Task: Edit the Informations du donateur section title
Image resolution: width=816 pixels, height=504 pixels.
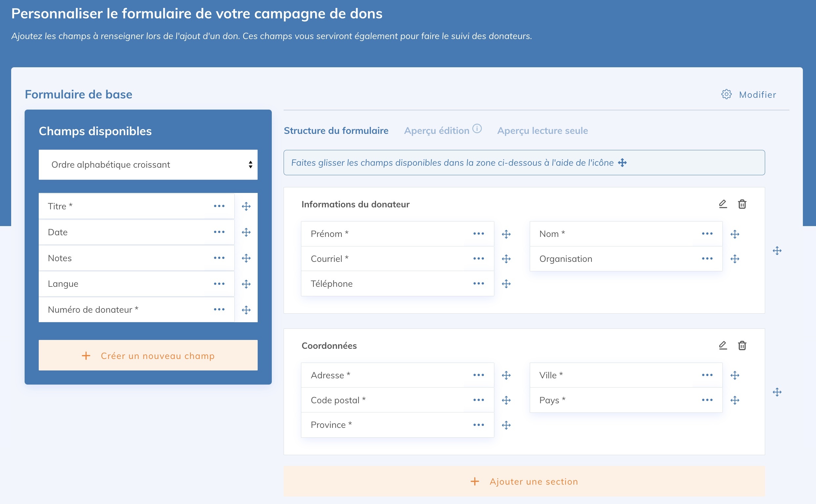Action: coord(723,204)
